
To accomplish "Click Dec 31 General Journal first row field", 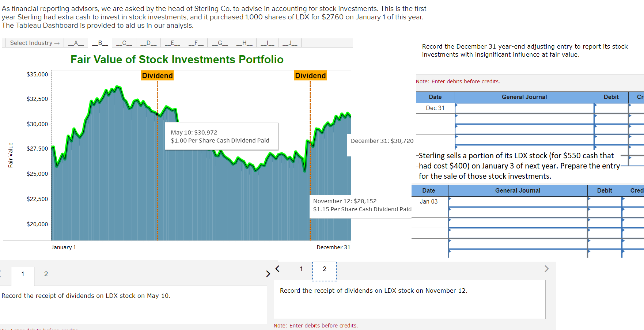I will click(524, 108).
